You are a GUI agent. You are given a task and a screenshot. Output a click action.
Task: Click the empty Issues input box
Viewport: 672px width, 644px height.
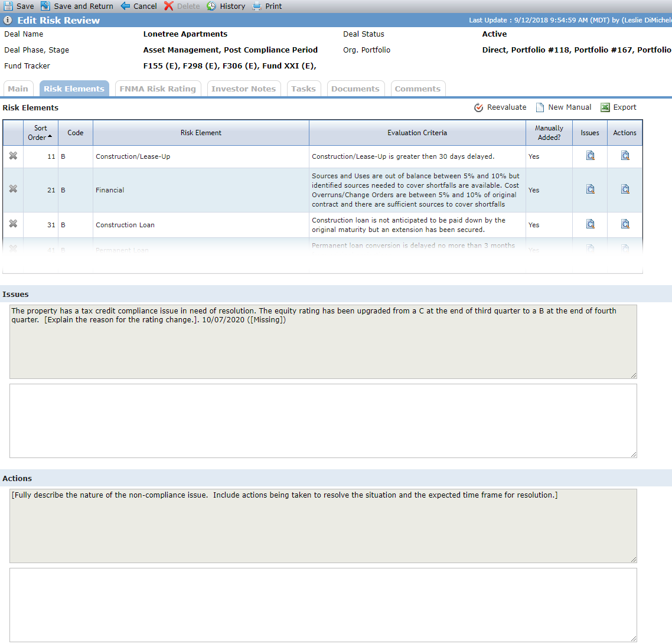tap(323, 421)
